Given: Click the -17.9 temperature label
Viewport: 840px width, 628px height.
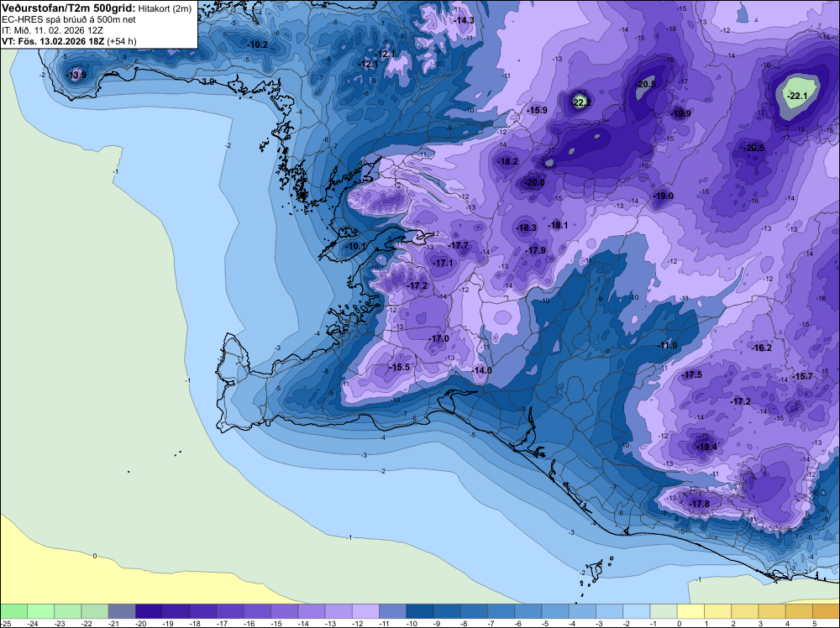Looking at the screenshot, I should (536, 250).
